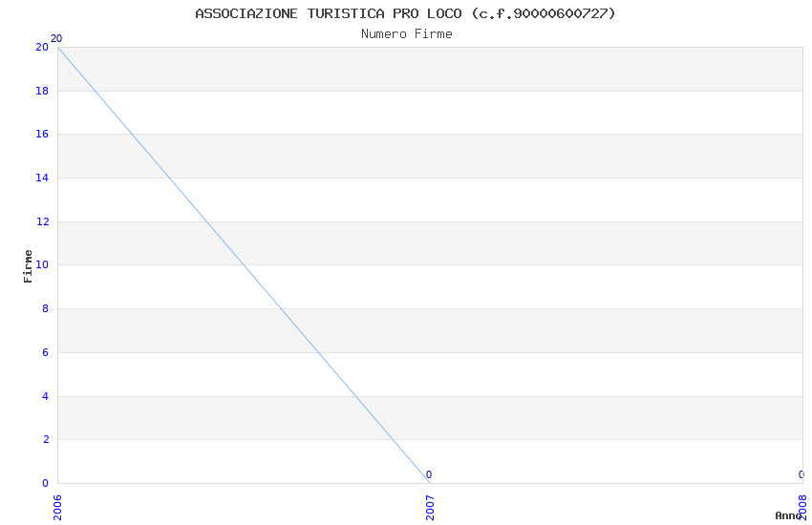This screenshot has width=812, height=525.
Task: Click y-axis tick value 0
Action: click(46, 484)
